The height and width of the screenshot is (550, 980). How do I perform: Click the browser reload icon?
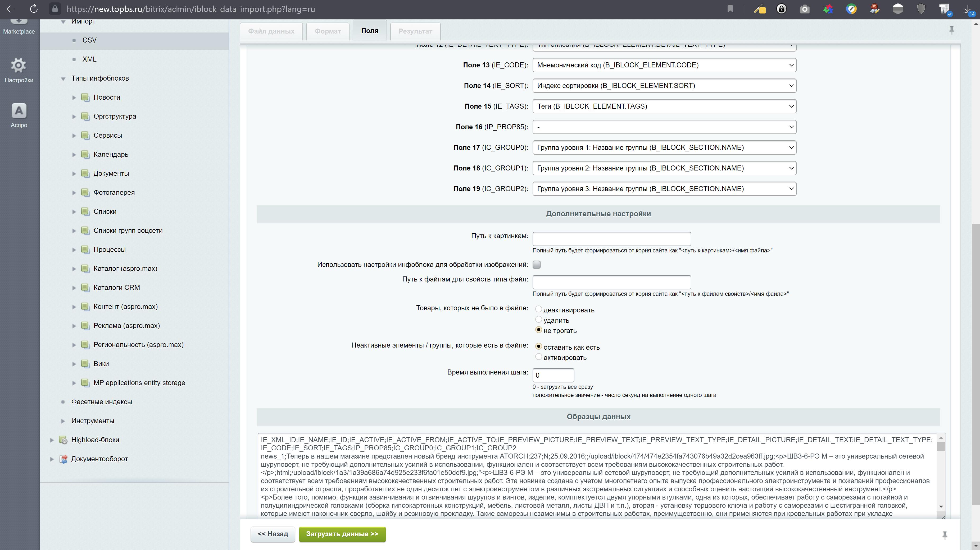pyautogui.click(x=34, y=9)
